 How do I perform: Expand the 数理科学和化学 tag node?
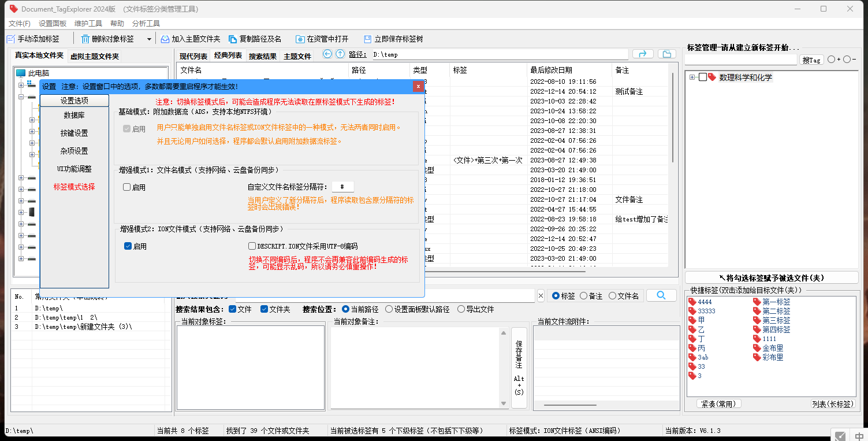692,77
